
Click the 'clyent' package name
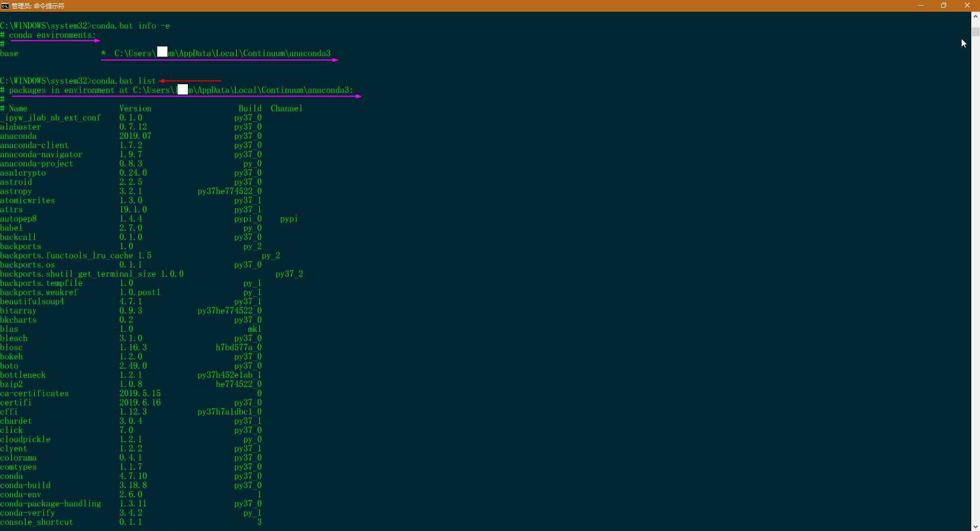coord(14,448)
